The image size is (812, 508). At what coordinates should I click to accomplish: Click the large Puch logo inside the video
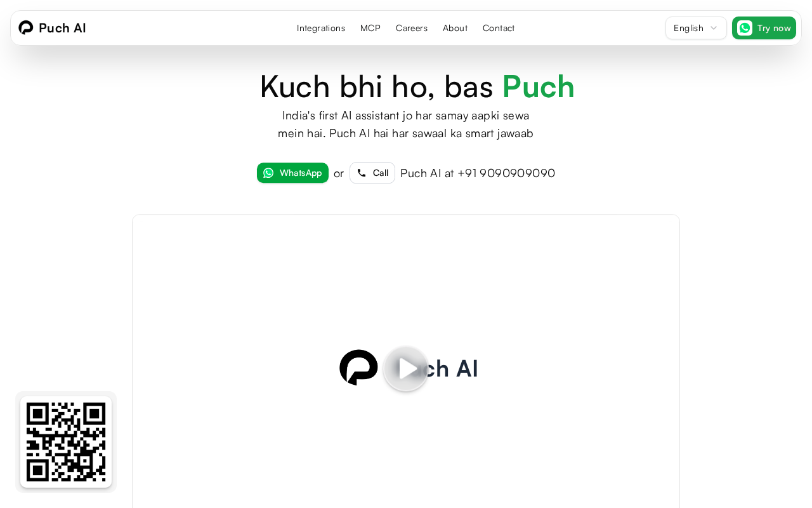(x=358, y=368)
